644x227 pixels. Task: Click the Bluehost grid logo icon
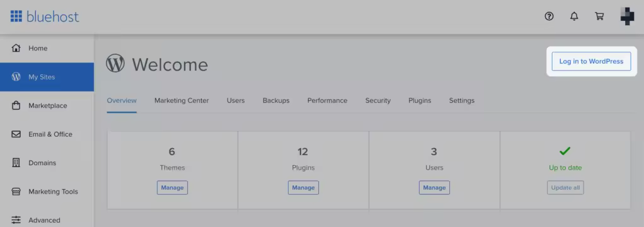(16, 16)
